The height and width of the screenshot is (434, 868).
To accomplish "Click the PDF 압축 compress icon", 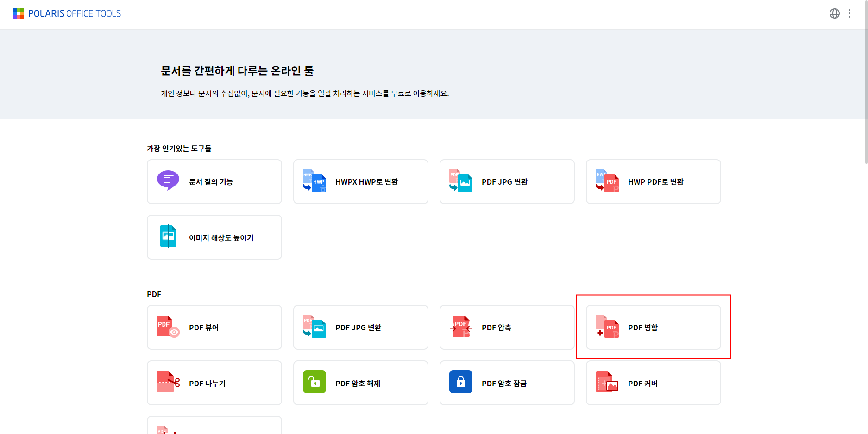I will (461, 327).
